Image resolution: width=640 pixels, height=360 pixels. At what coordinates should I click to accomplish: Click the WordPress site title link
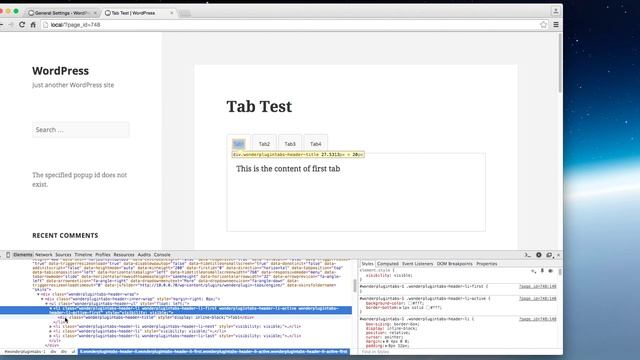[60, 71]
